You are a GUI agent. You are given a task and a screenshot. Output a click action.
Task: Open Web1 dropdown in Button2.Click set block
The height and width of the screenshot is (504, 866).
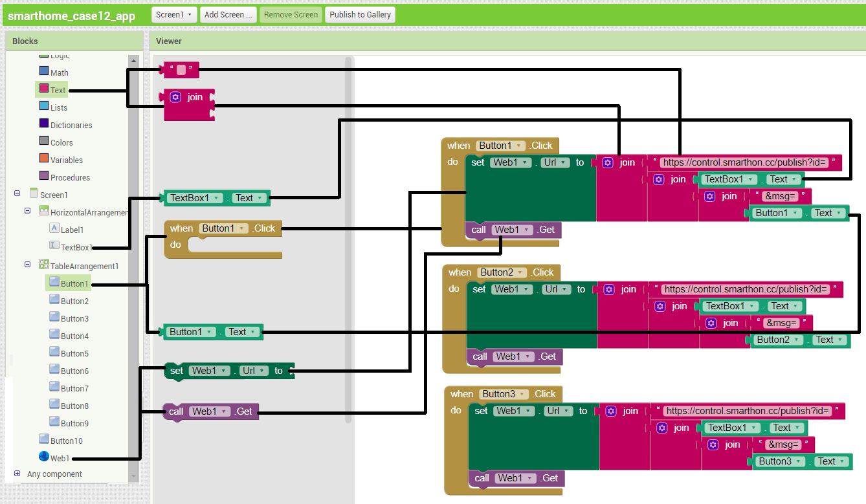click(x=511, y=289)
